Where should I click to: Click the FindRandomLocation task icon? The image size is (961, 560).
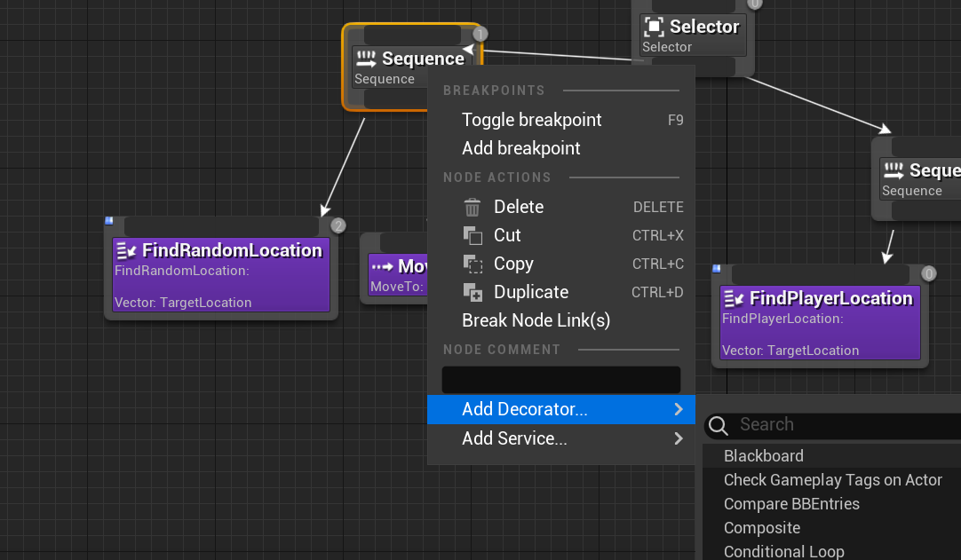coord(126,250)
